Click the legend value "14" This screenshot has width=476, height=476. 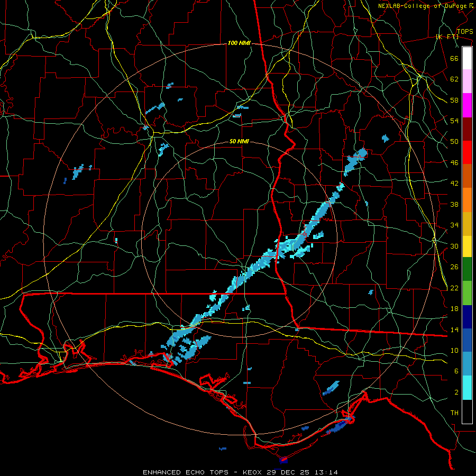(454, 329)
